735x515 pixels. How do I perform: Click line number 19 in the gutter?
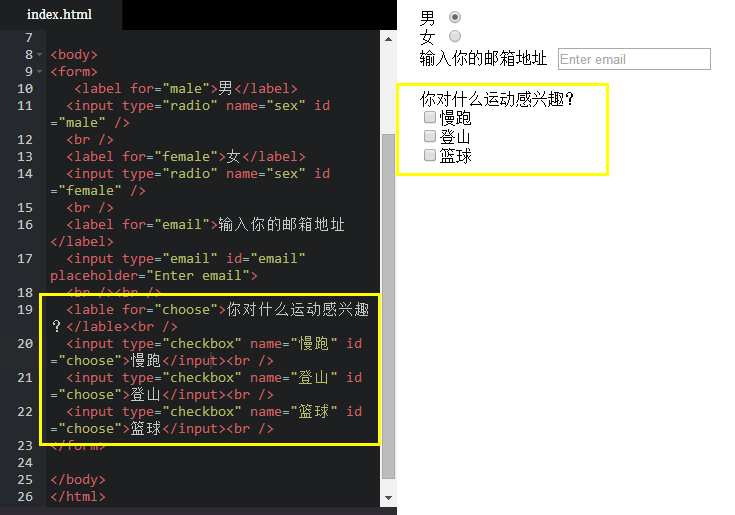click(25, 310)
